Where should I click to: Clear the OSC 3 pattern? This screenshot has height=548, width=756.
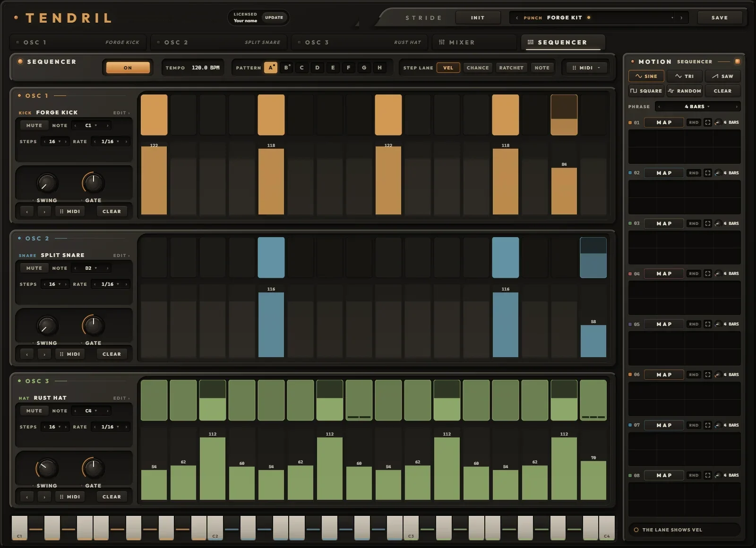112,497
